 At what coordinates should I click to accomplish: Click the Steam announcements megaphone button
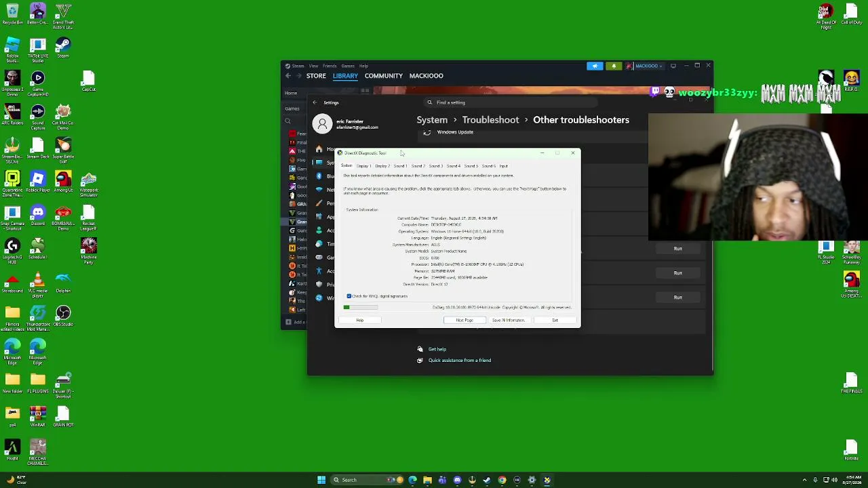[595, 66]
